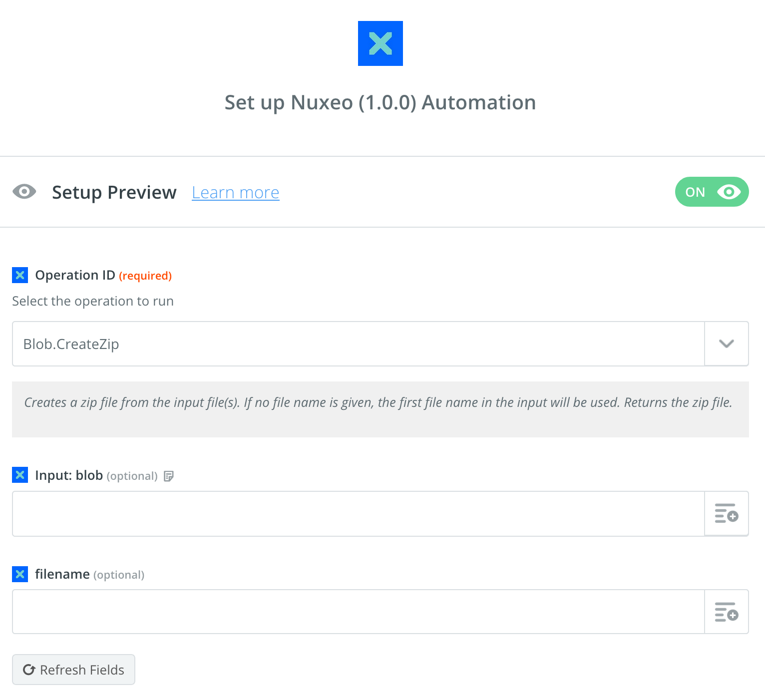Expand the Operation ID dropdown arrow

[727, 344]
